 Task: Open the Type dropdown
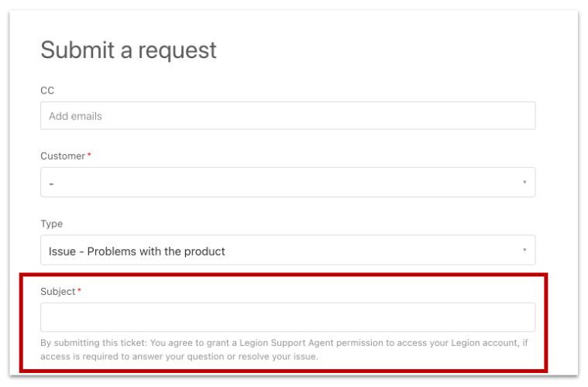(287, 251)
